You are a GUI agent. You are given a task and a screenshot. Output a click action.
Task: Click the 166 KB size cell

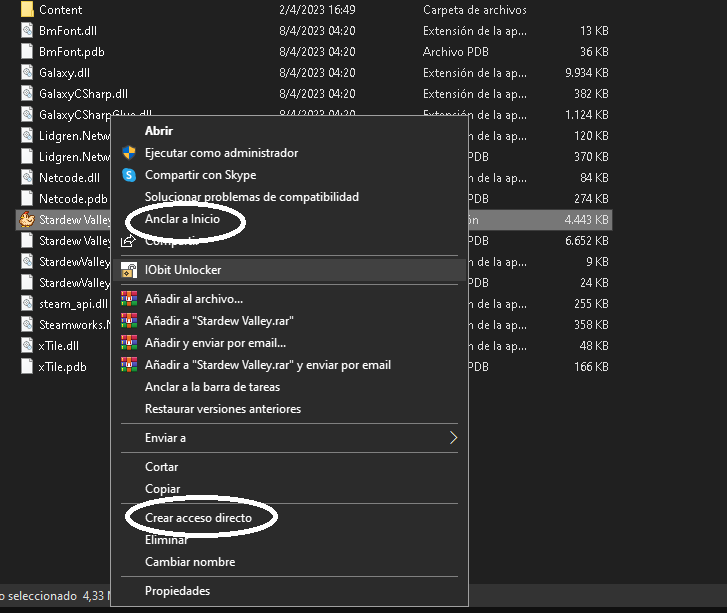click(x=591, y=367)
